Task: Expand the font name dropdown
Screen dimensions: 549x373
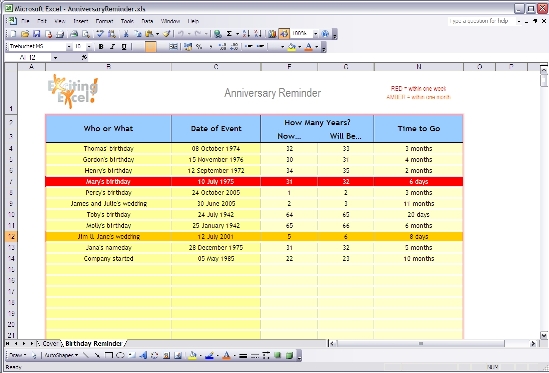Action: 69,47
